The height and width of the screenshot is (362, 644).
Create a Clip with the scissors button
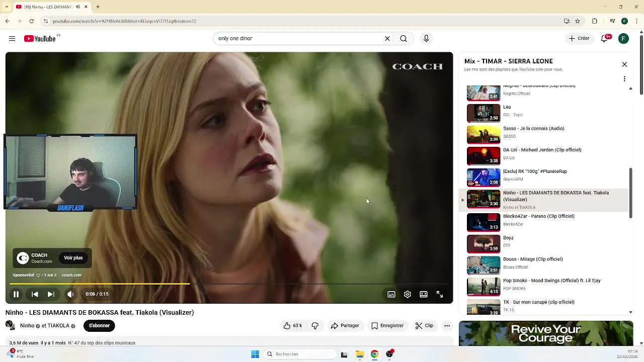[x=424, y=326]
